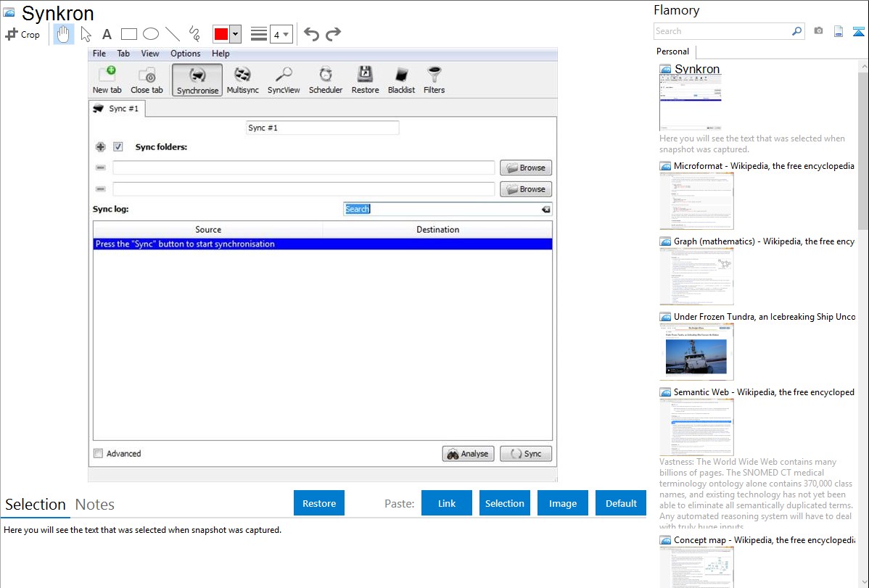The height and width of the screenshot is (588, 869).
Task: Remove the first sync folder row
Action: coord(100,167)
